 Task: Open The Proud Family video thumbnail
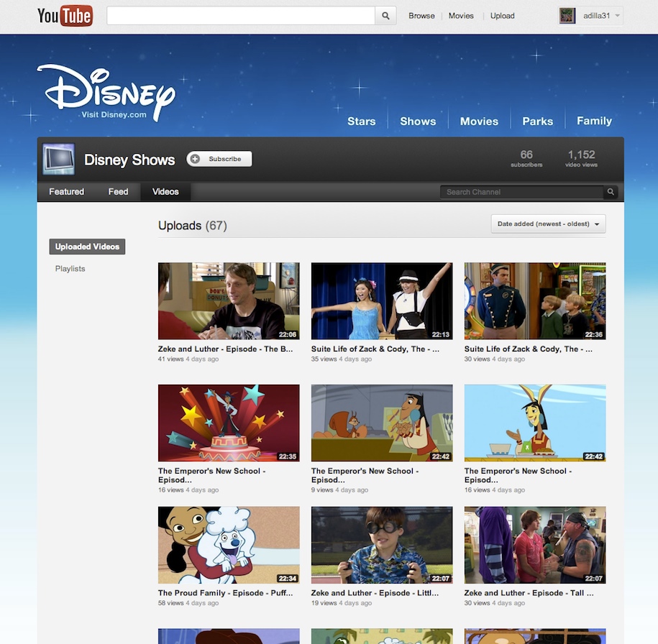[229, 545]
